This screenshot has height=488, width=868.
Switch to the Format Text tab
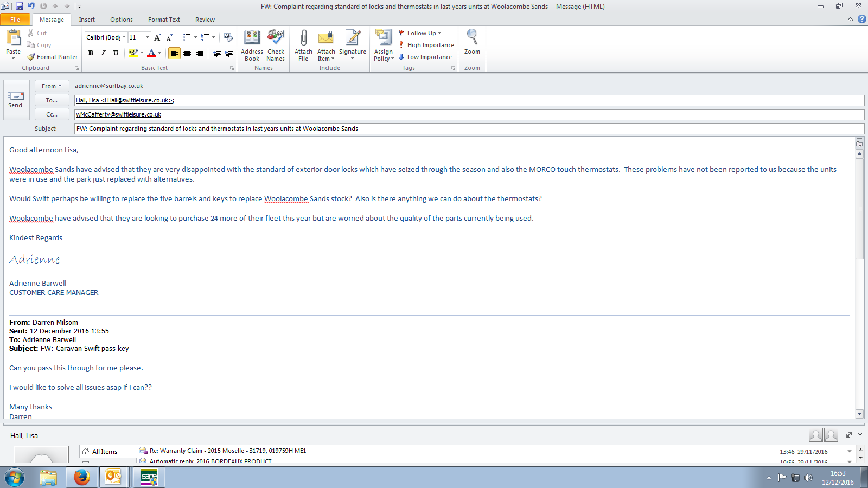[164, 20]
